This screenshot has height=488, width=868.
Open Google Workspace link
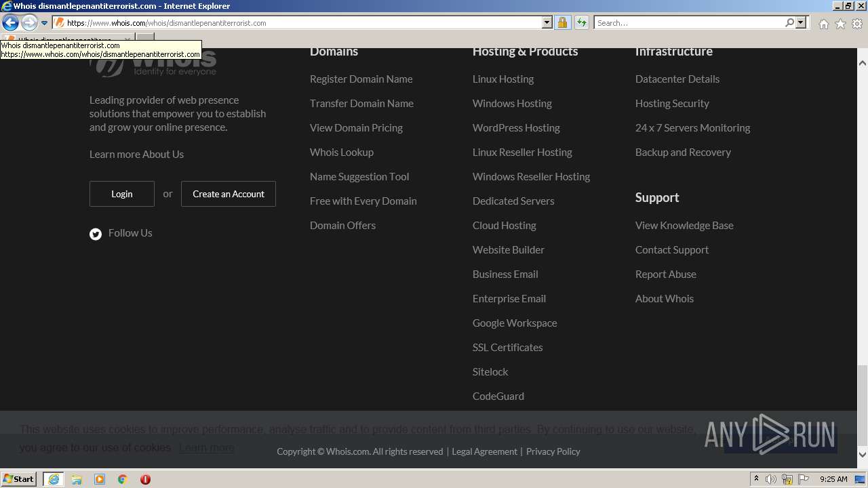coord(515,323)
